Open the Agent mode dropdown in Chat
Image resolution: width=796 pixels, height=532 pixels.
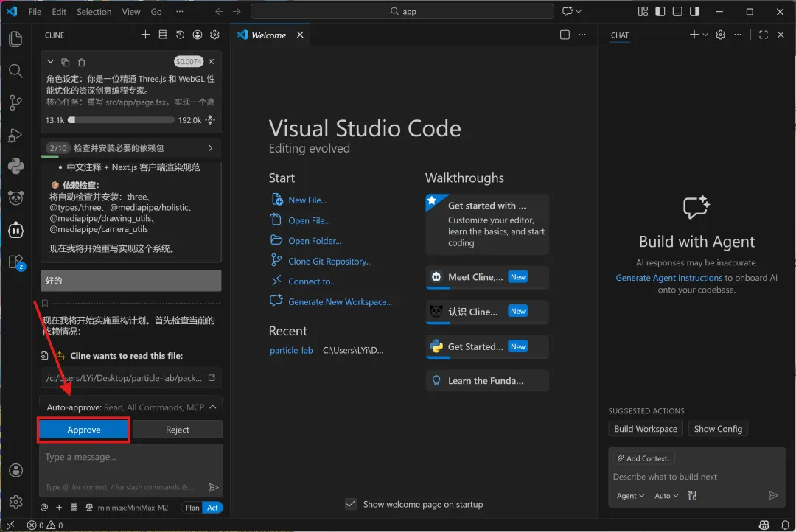[630, 496]
